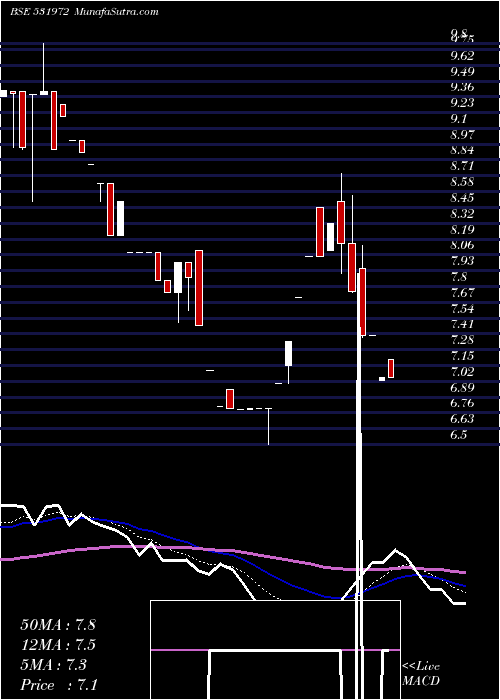500x700 pixels.
Task: Select the 6.5 price axis label
Action: point(458,435)
